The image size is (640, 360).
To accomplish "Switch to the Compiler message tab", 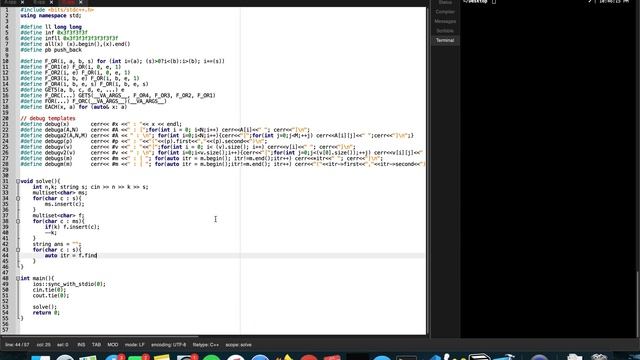I will (x=445, y=12).
